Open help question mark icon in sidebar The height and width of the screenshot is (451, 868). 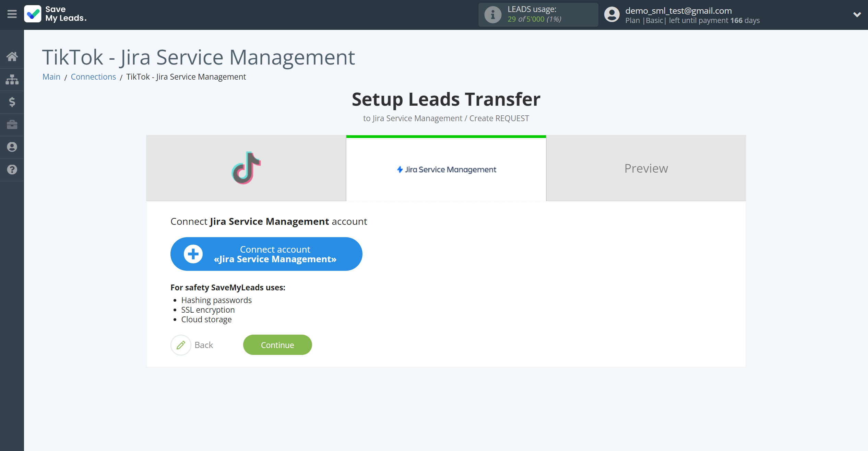click(12, 170)
